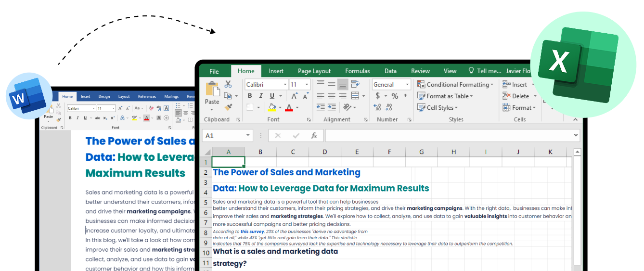Click Merge & Center icon in Excel

point(355,96)
